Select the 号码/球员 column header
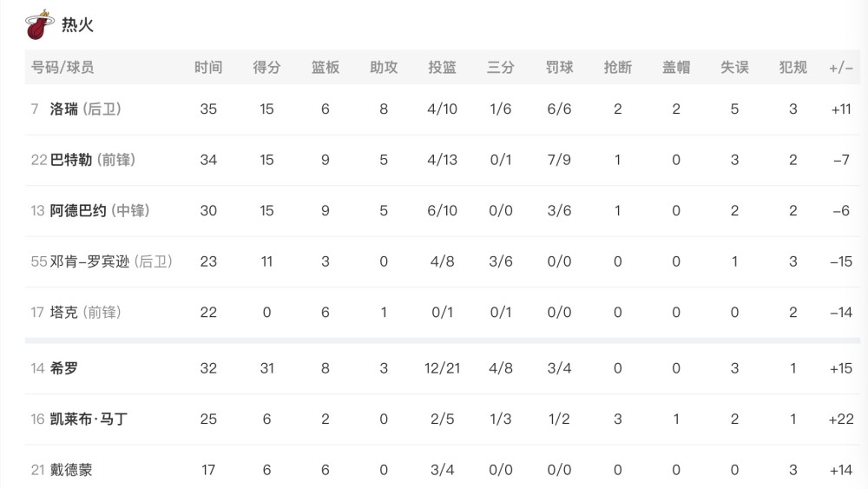The height and width of the screenshot is (489, 868). 62,68
